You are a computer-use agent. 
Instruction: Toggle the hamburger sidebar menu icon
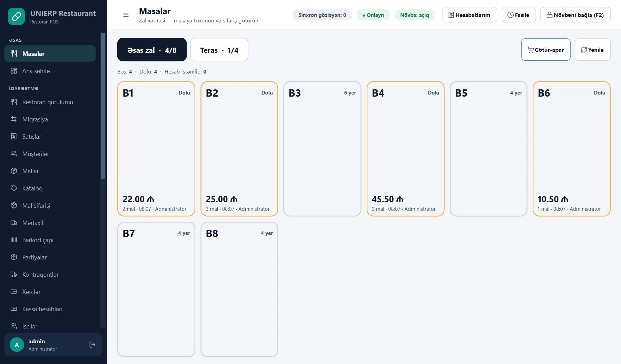coord(126,15)
